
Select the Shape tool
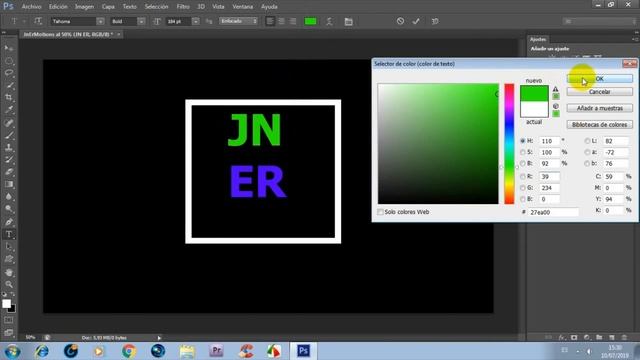click(9, 259)
